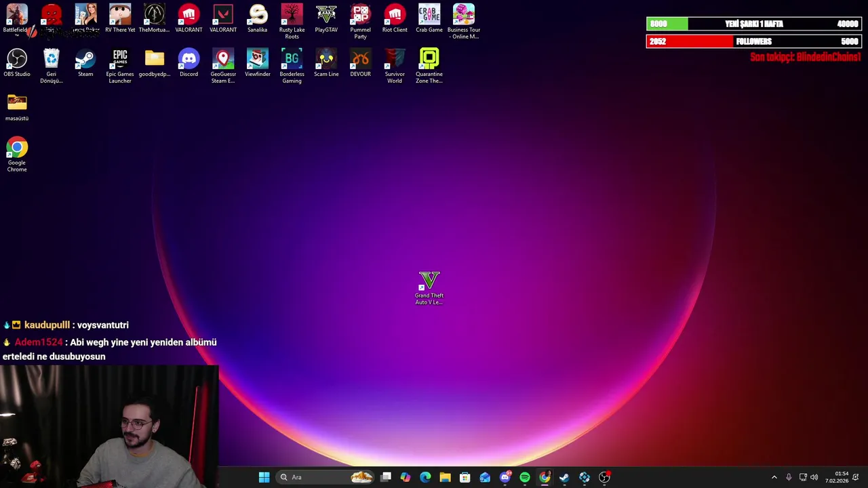Screen dimensions: 868x488
Task: Open the Scam Line shortcut
Action: [326, 63]
